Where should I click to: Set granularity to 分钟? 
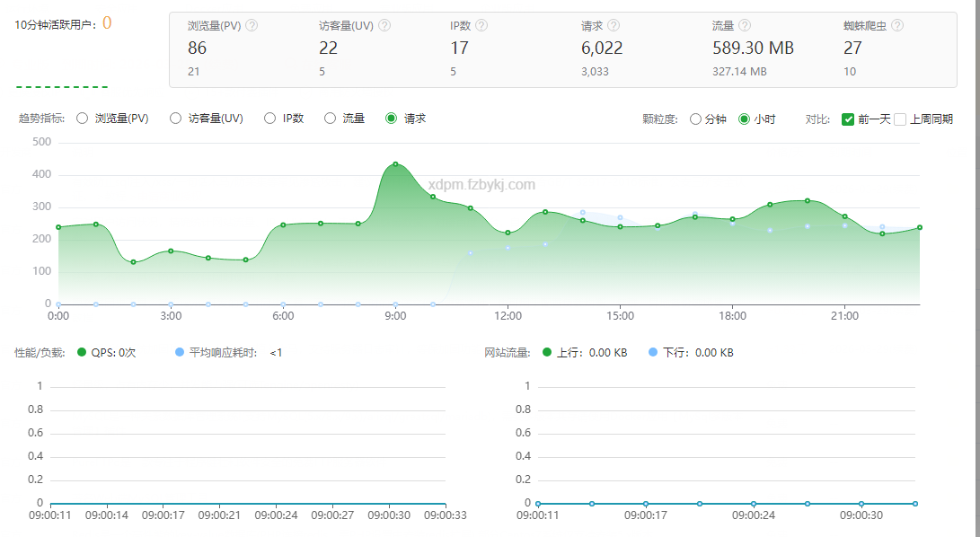[x=695, y=119]
